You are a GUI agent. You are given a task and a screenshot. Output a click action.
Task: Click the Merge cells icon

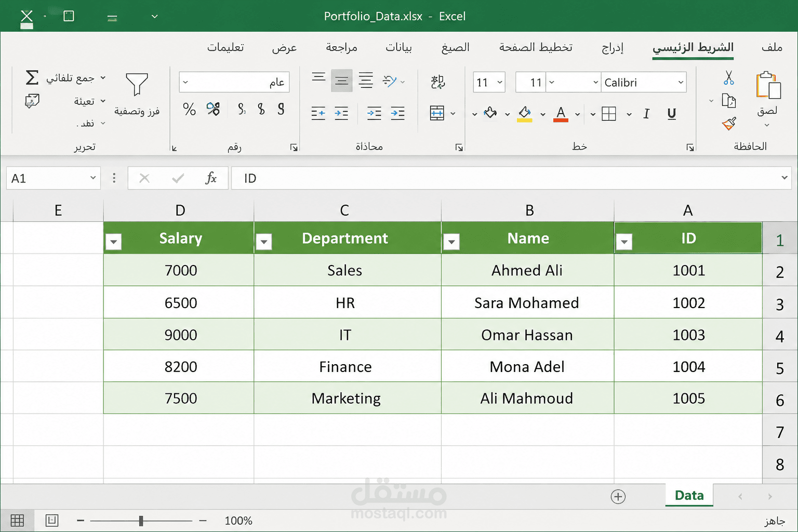tap(437, 113)
